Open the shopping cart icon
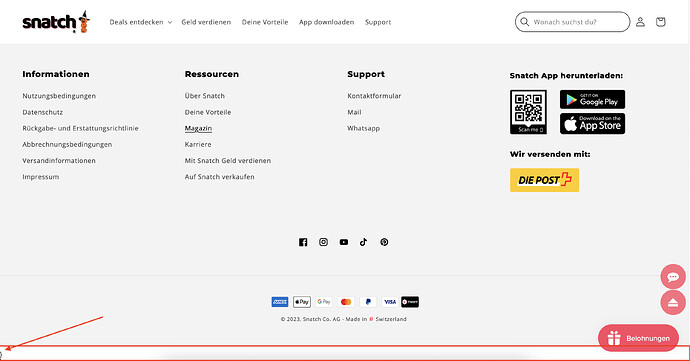The height and width of the screenshot is (361, 690). [x=661, y=22]
